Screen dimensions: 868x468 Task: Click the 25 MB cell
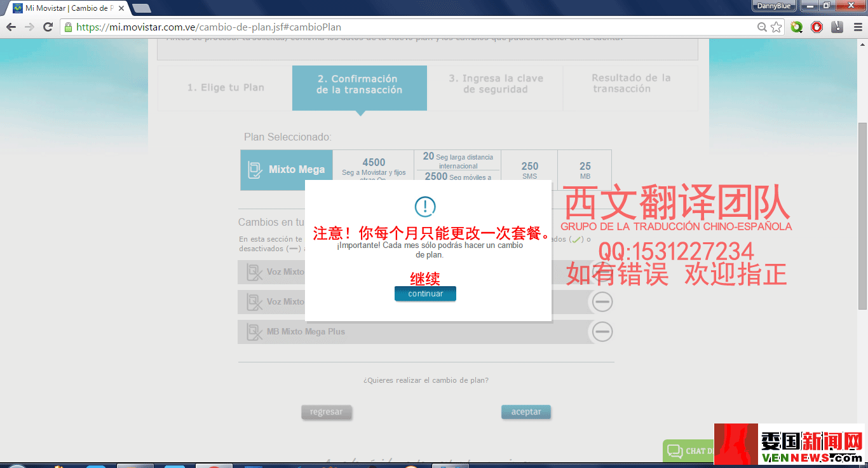tap(585, 169)
